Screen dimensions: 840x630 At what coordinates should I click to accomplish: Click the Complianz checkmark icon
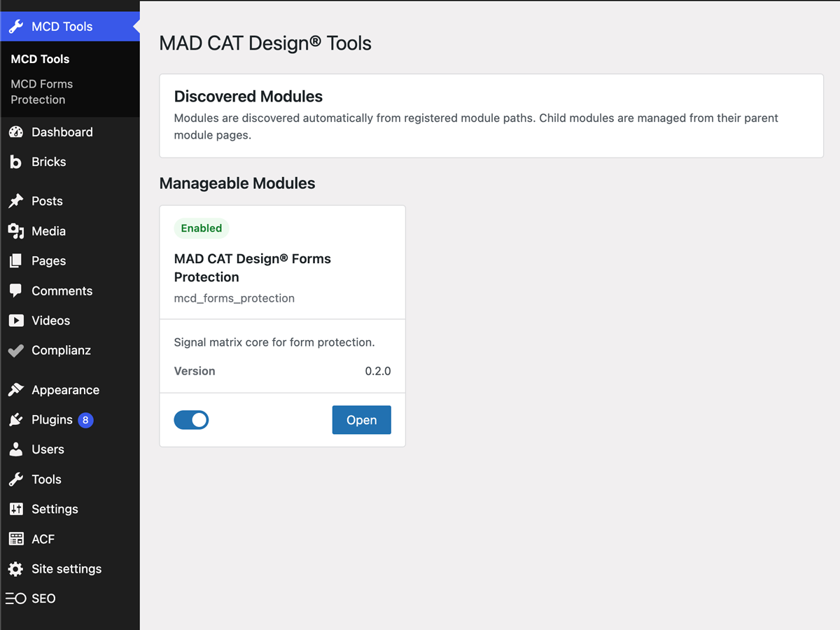click(16, 351)
